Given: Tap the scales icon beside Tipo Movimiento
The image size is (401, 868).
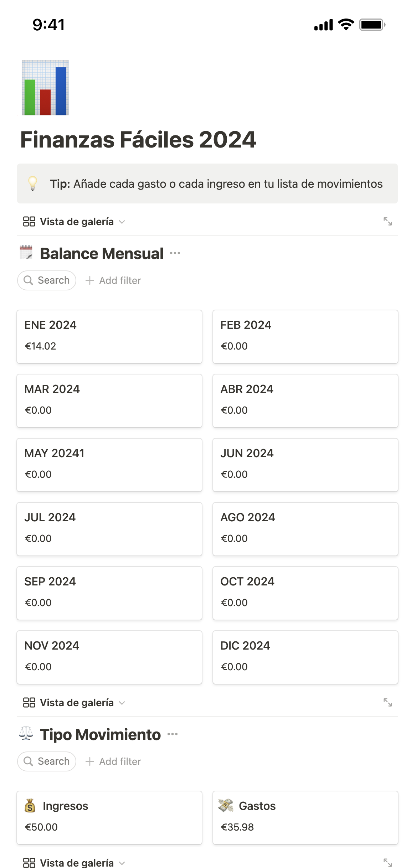Looking at the screenshot, I should point(26,734).
